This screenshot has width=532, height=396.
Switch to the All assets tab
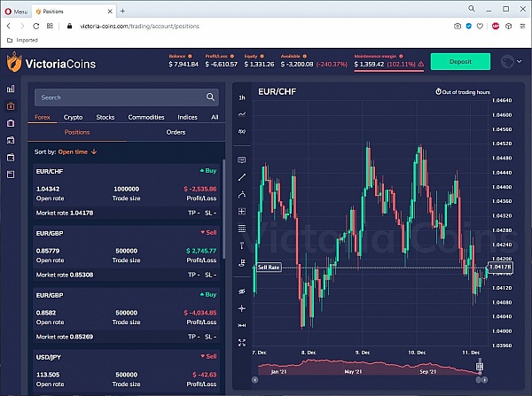click(x=215, y=117)
